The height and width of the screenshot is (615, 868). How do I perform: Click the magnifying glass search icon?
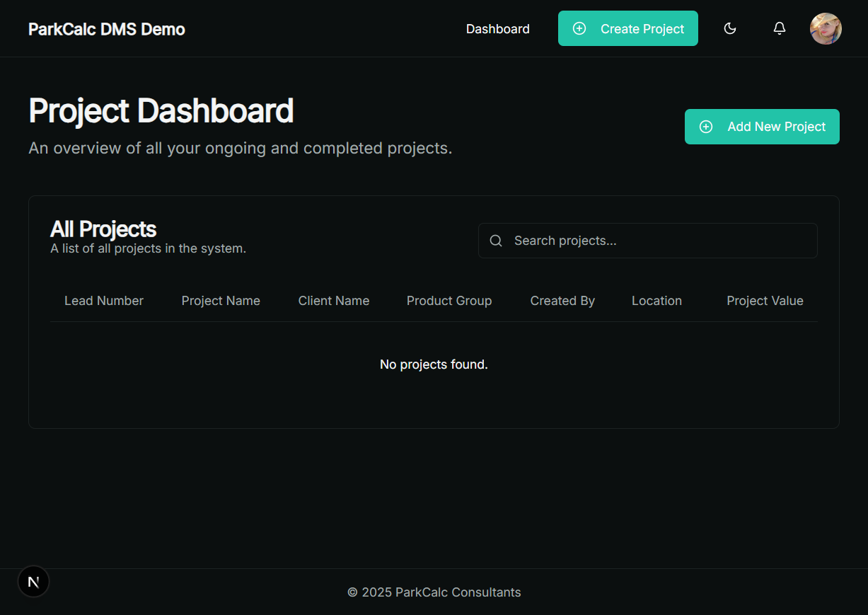496,241
